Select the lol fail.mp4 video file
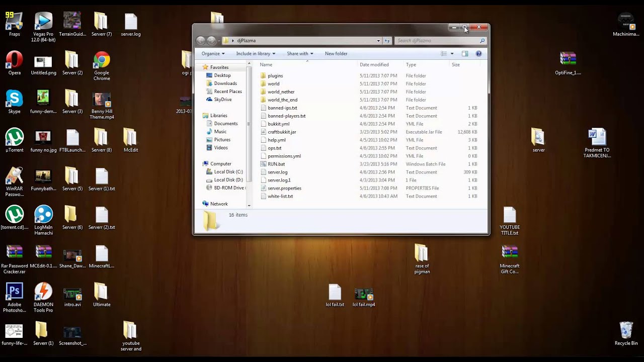This screenshot has height=362, width=644. tap(364, 298)
